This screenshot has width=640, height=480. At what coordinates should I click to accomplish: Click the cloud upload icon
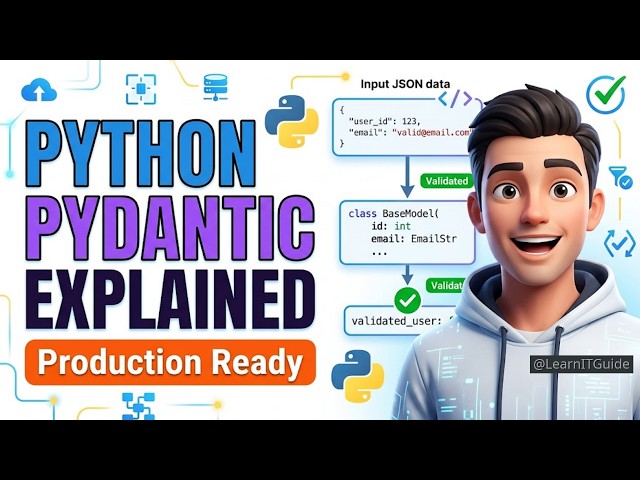39,90
